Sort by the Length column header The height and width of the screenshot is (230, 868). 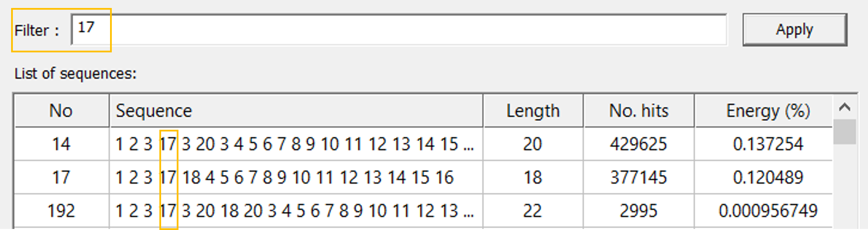coord(533,111)
